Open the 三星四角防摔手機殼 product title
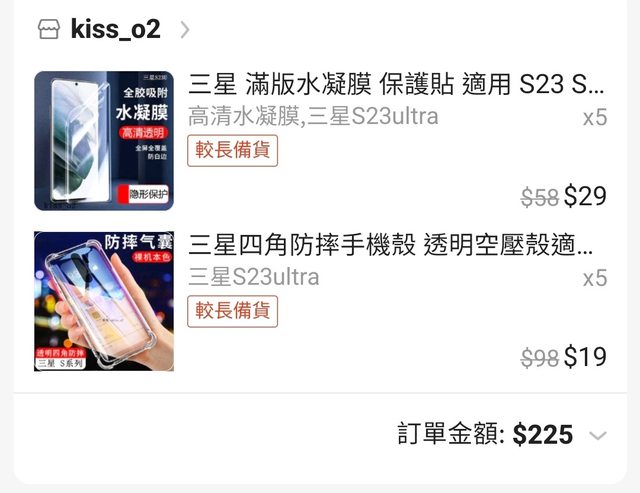 click(391, 245)
